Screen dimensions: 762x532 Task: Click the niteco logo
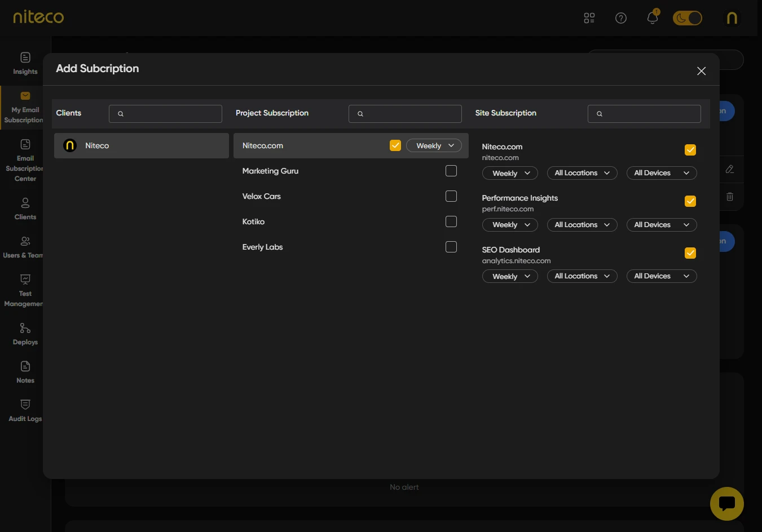coord(38,17)
